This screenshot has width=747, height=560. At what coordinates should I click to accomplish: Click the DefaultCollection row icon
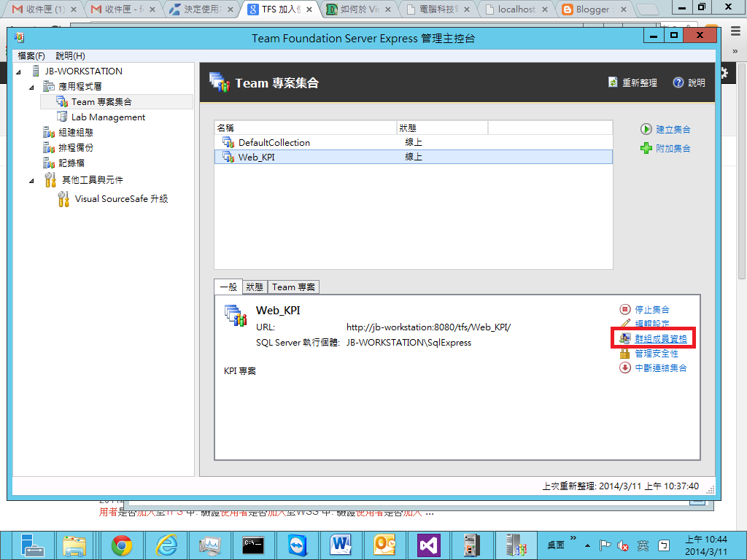228,142
